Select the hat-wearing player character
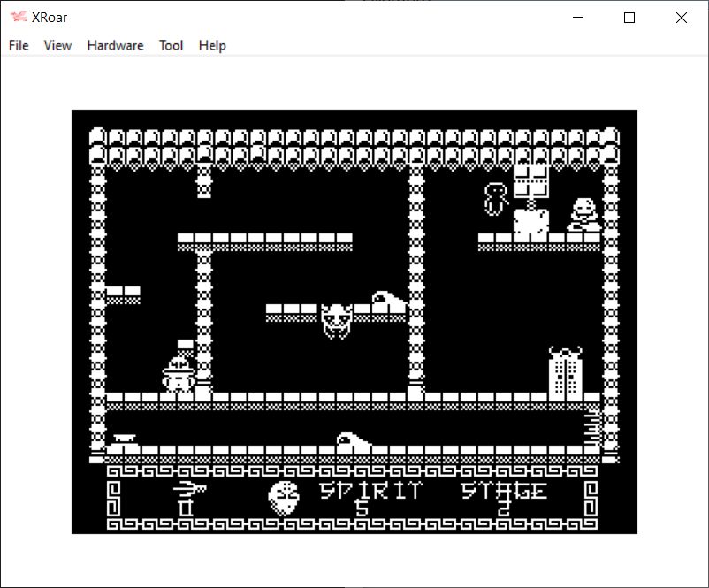 pyautogui.click(x=178, y=375)
